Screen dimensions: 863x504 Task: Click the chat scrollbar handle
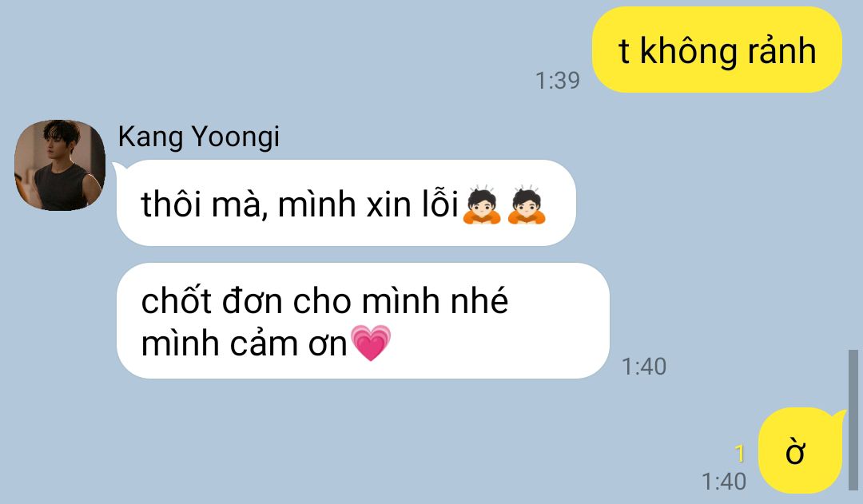click(853, 420)
